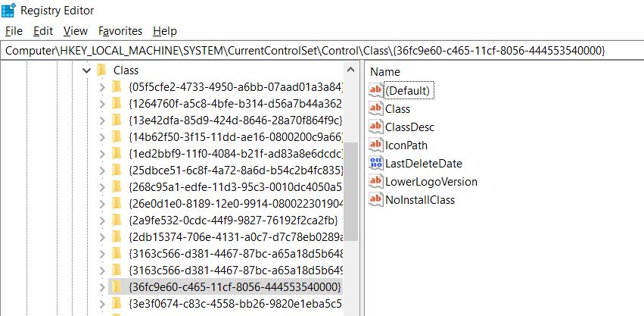Expand the {14b62f50-3f15-11dd key
Image resolution: width=644 pixels, height=316 pixels.
point(102,137)
